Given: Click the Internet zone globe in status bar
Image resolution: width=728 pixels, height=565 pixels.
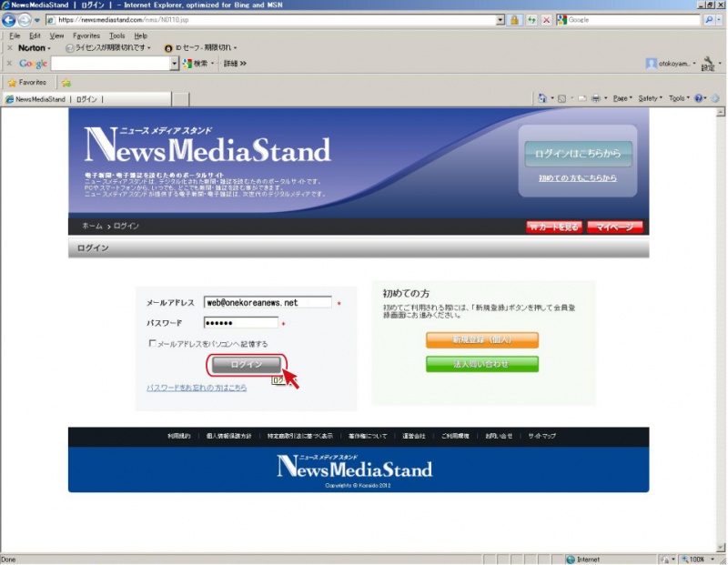Looking at the screenshot, I should pyautogui.click(x=571, y=560).
